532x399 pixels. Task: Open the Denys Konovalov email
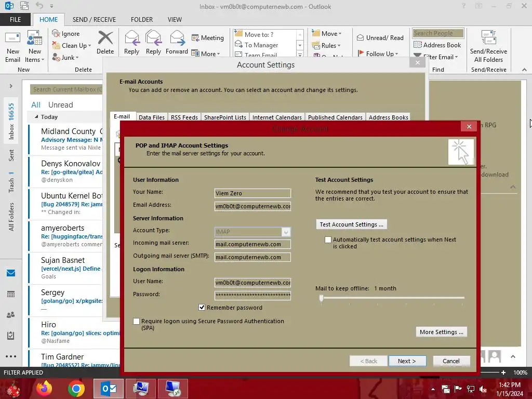tap(66, 171)
